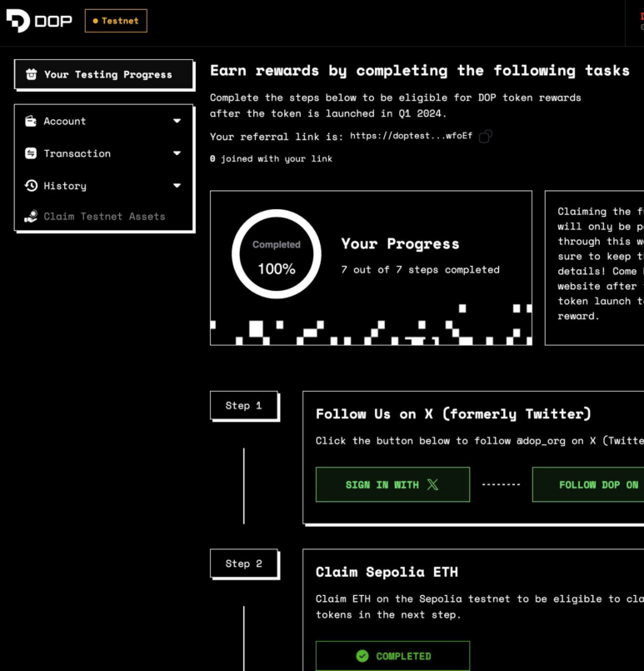Open Your Testing Progress tab
The image size is (644, 671).
[x=104, y=74]
